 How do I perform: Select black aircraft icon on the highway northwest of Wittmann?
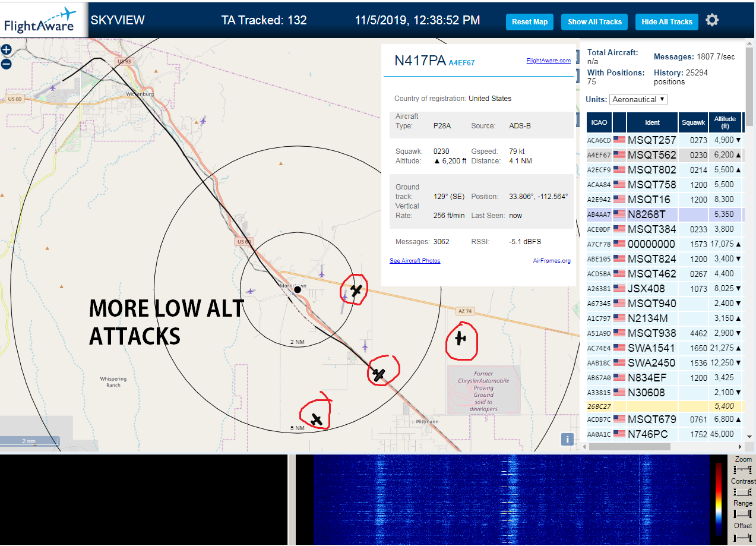tap(378, 374)
